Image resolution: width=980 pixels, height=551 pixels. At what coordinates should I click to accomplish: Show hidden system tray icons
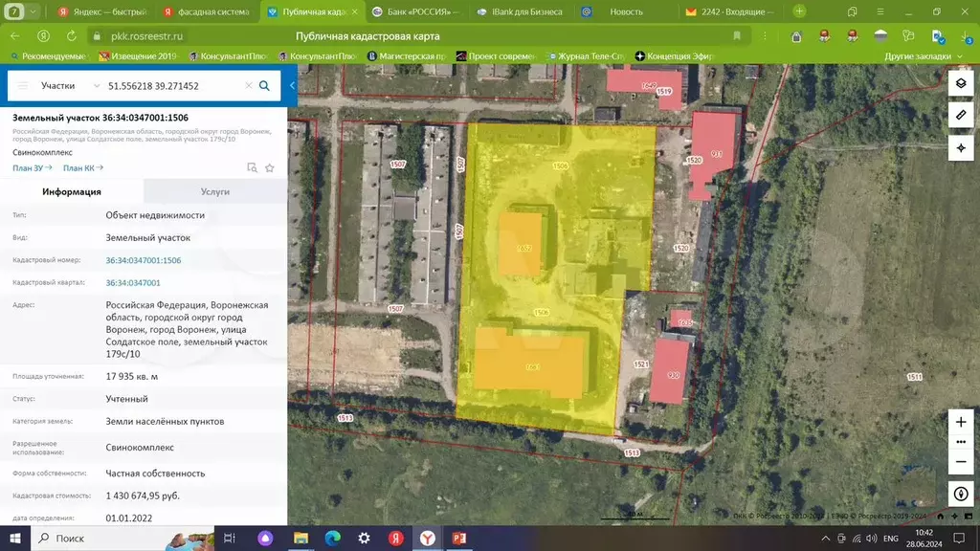[x=826, y=539]
